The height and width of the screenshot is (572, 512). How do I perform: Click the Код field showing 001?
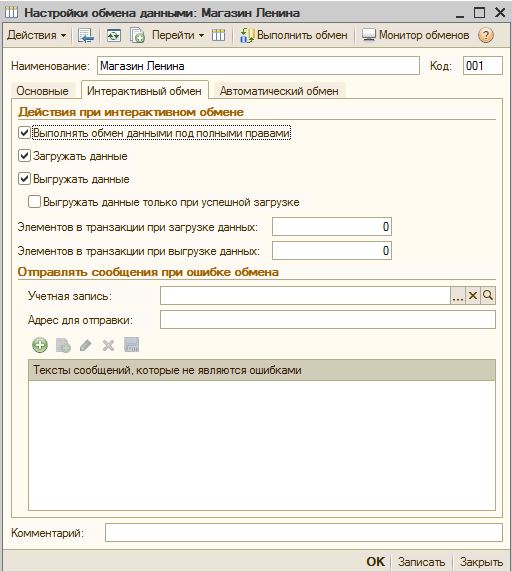(482, 66)
